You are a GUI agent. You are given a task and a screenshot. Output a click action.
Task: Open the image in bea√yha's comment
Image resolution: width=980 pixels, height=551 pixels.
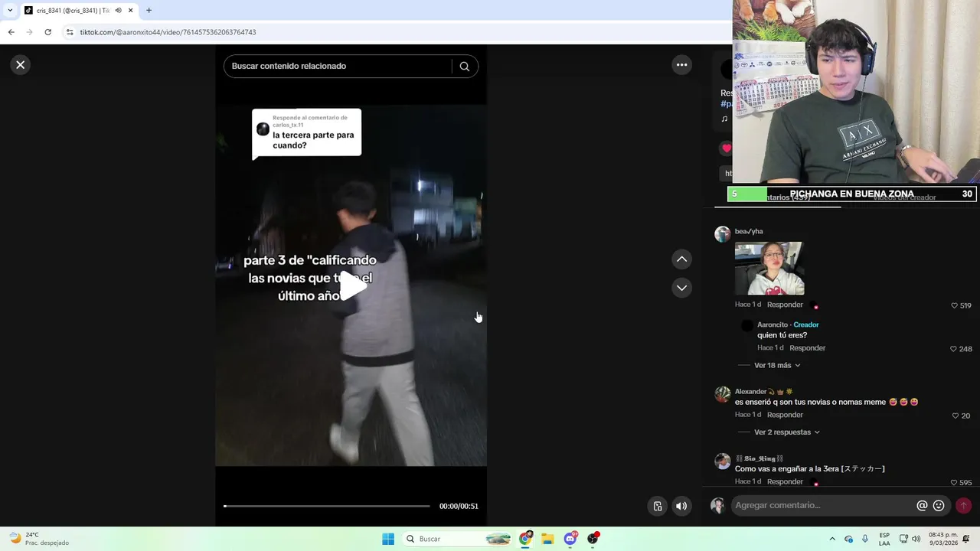[x=769, y=269]
